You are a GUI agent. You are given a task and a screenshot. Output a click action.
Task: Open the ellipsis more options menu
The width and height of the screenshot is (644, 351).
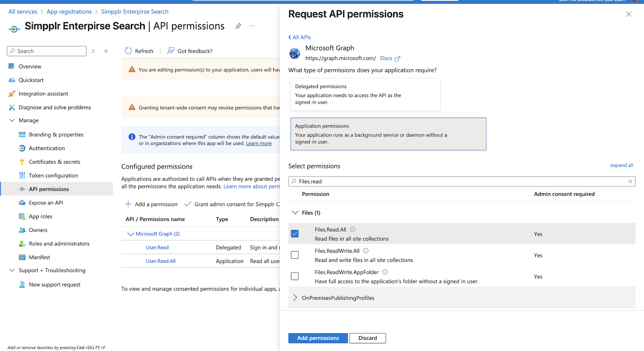pos(252,26)
